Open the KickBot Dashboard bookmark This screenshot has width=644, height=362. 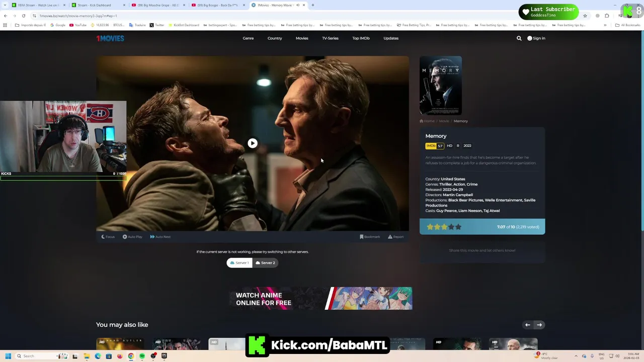pyautogui.click(x=184, y=25)
